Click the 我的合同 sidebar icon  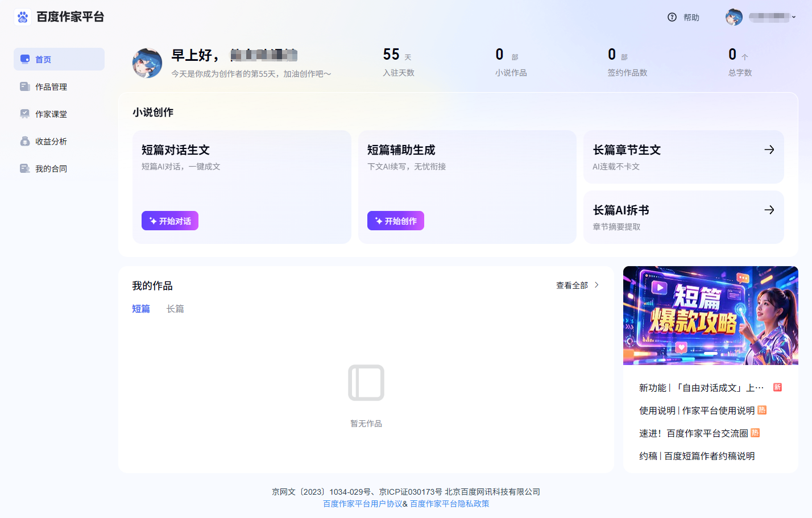click(25, 168)
